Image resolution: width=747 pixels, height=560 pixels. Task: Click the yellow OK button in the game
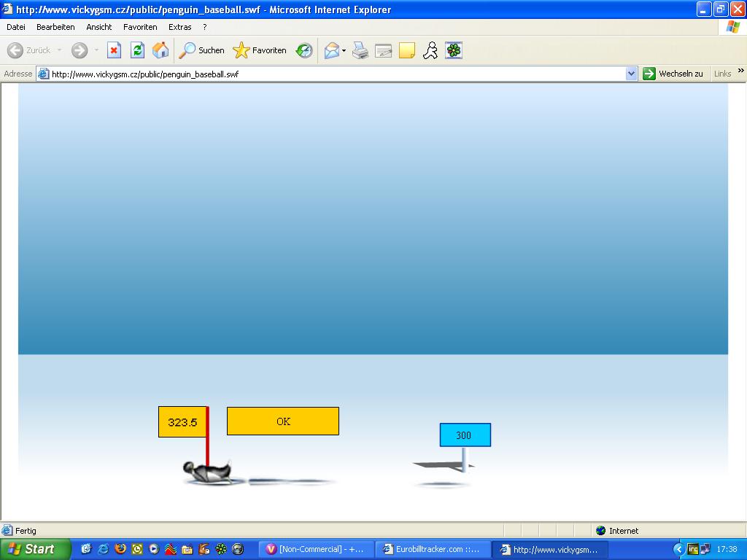click(x=283, y=421)
